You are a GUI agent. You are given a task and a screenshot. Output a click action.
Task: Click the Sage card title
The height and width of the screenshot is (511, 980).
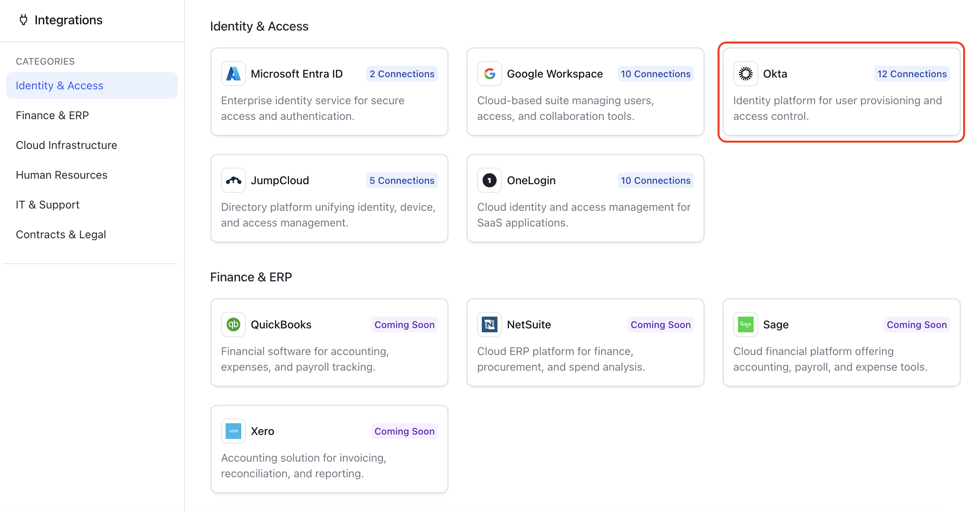pyautogui.click(x=776, y=324)
